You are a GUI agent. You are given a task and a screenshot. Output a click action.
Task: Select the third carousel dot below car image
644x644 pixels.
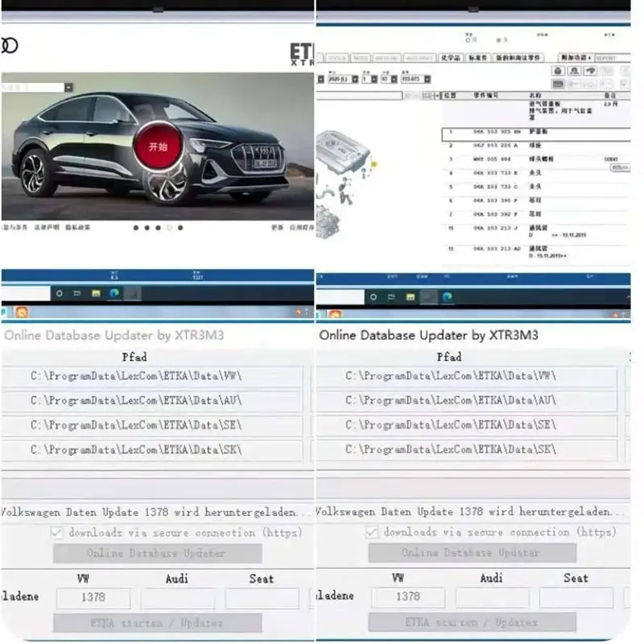158,228
